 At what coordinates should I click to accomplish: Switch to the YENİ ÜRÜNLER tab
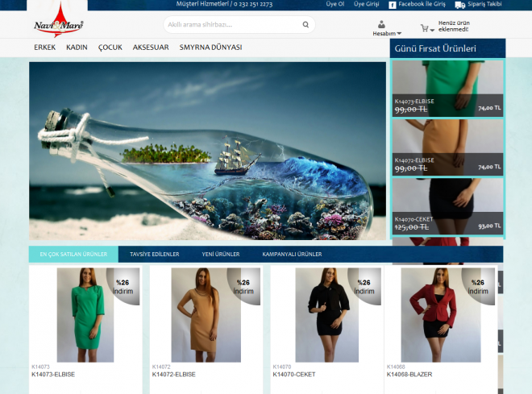tap(221, 254)
